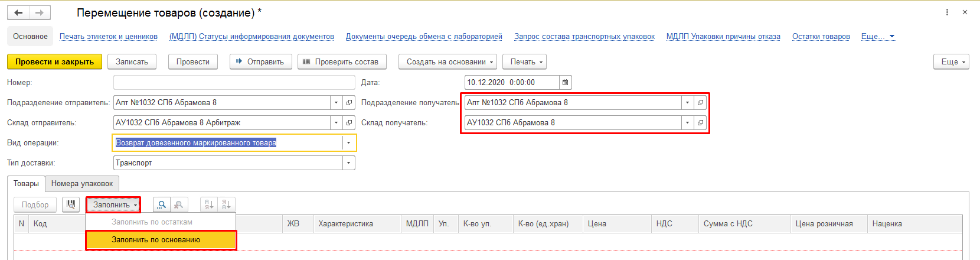Click the magnifier Find icon in table toolbar

162,204
